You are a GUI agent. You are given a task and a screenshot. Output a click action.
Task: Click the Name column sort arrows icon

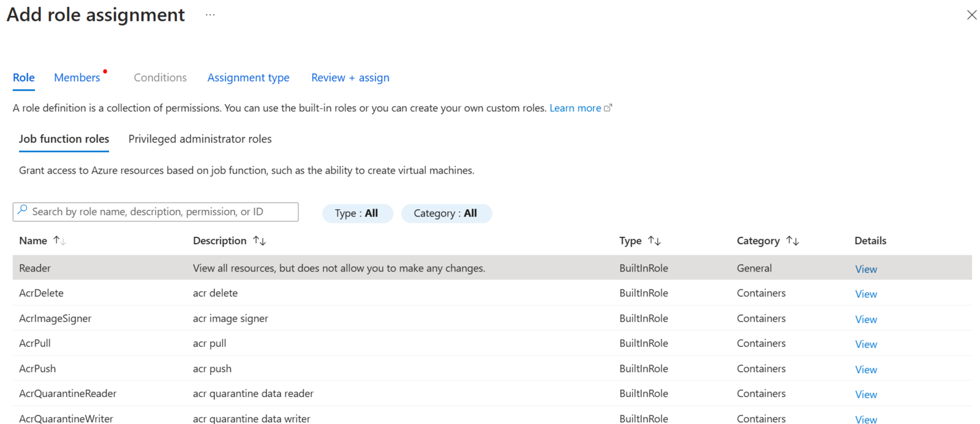(x=59, y=240)
